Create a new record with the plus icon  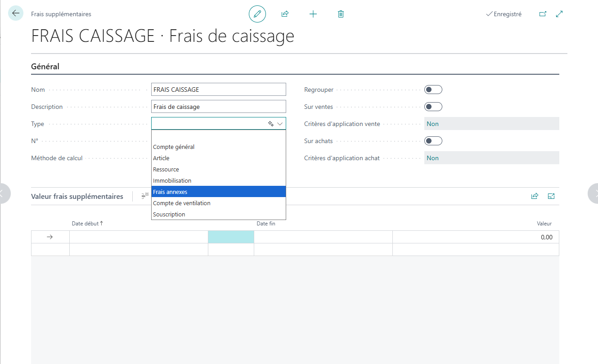pos(313,14)
